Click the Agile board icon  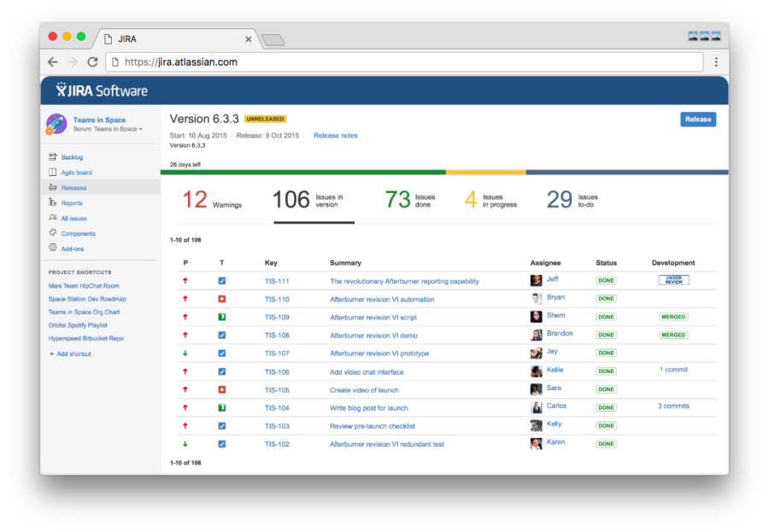52,172
